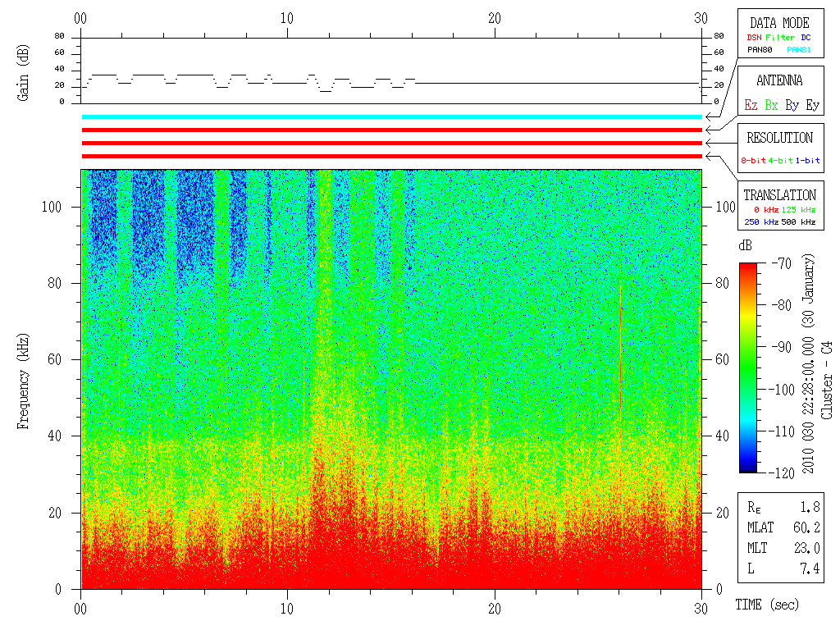Image resolution: width=840 pixels, height=630 pixels.
Task: Select the 1-bit resolution label
Action: 807,160
